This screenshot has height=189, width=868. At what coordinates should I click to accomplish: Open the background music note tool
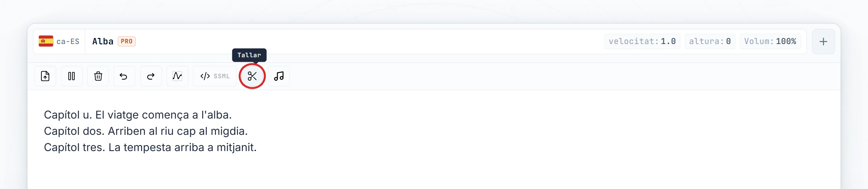coord(279,76)
